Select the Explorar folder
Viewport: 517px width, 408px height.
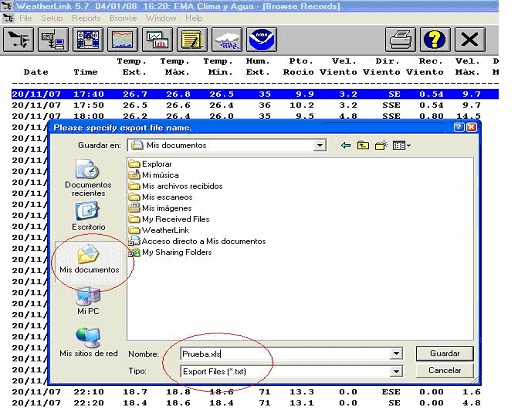click(x=150, y=164)
